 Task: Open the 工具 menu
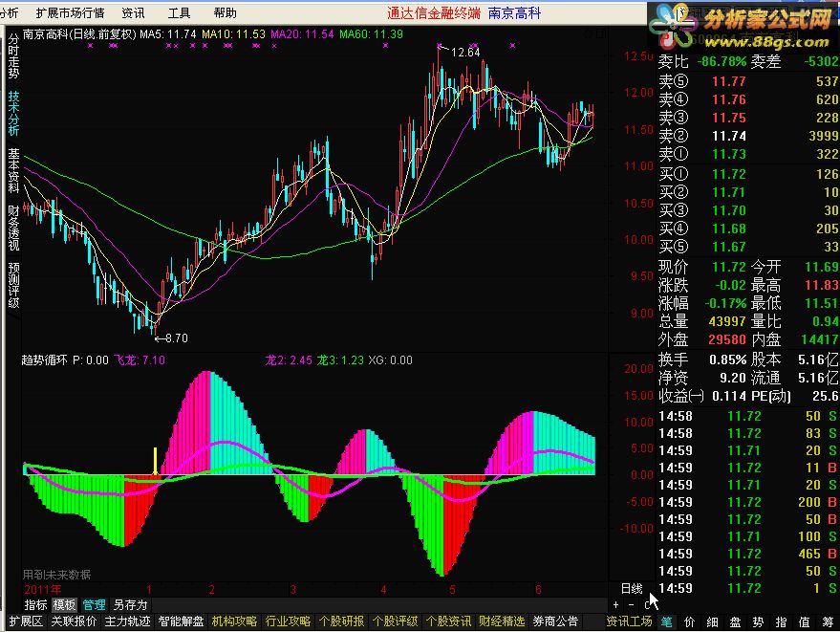tap(179, 12)
